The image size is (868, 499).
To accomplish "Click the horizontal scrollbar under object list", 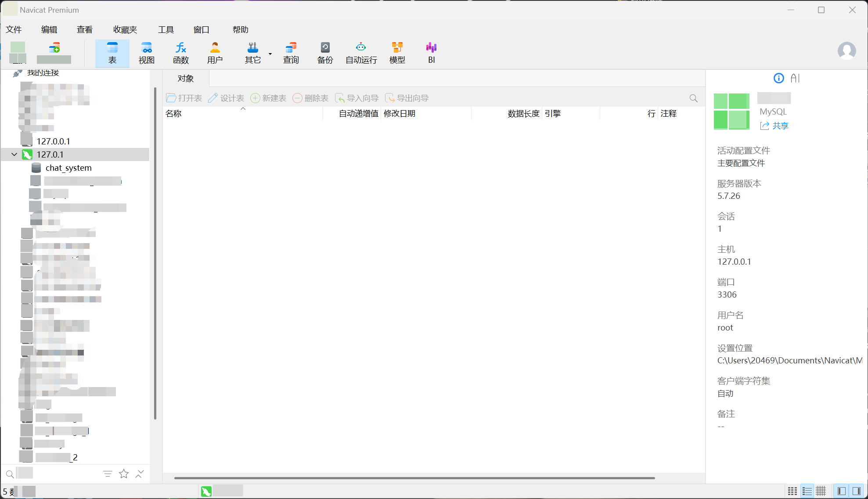I will tap(414, 478).
